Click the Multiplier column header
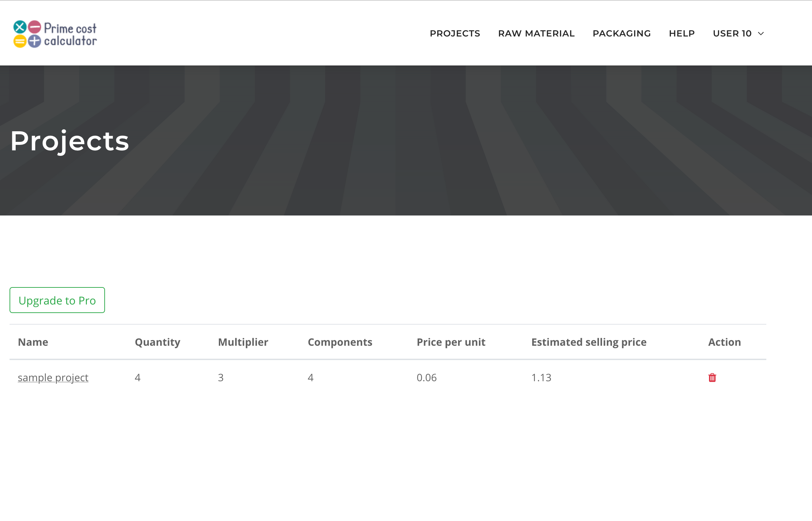 point(243,342)
